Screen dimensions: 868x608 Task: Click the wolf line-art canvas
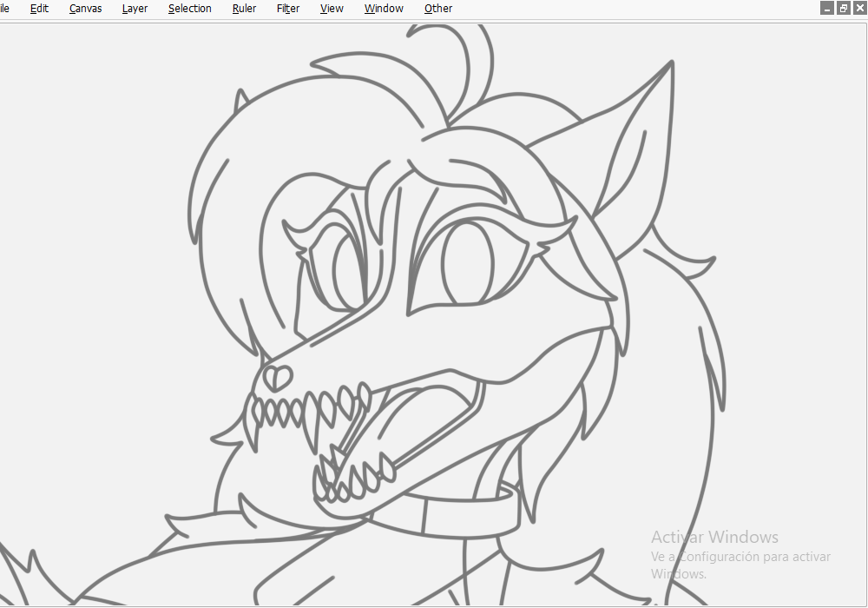pos(433,314)
